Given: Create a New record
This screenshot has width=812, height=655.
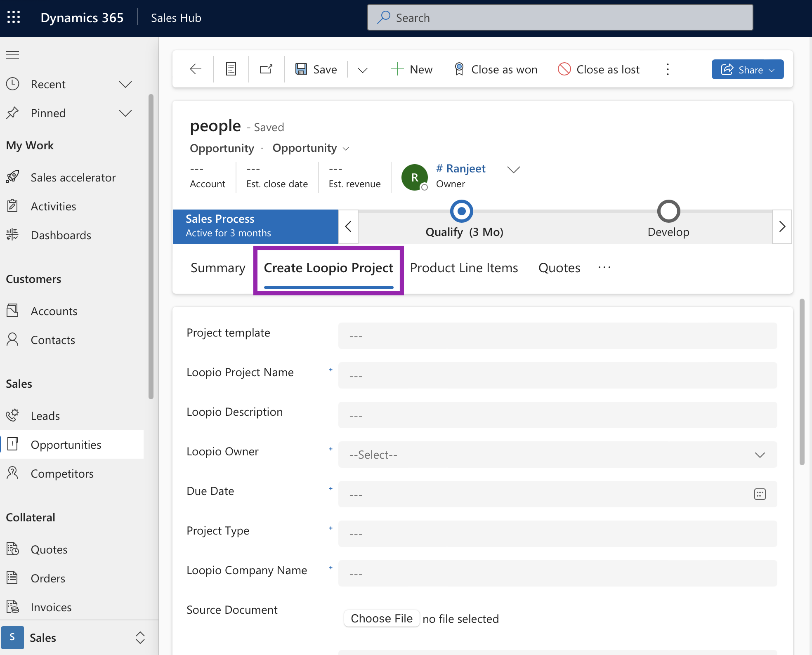Looking at the screenshot, I should [x=411, y=69].
